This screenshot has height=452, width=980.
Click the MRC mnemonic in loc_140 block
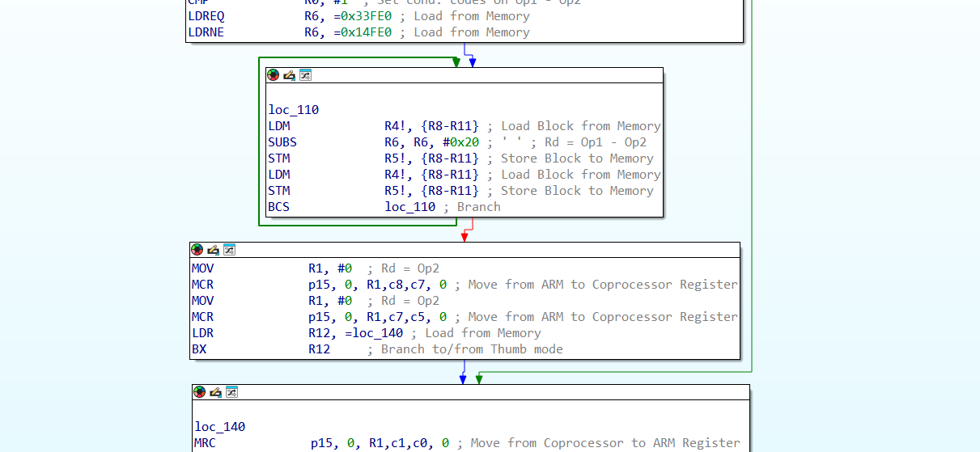point(206,443)
